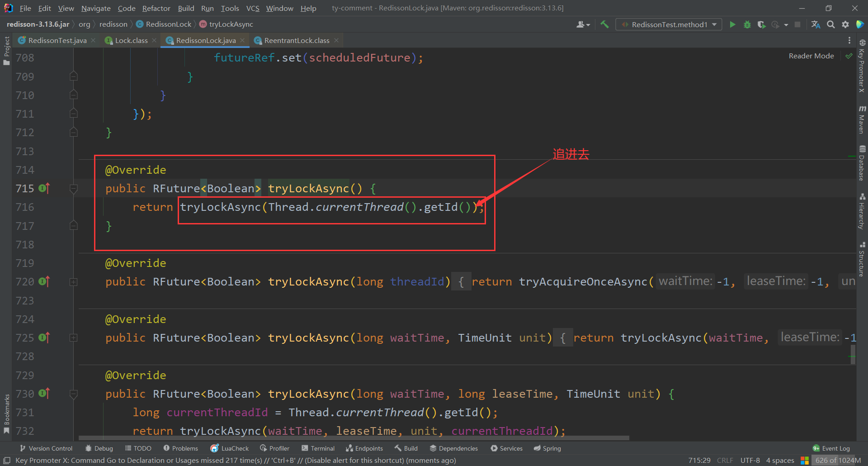Click the UTF-8 encoding in status bar
Image resolution: width=868 pixels, height=466 pixels.
point(750,460)
